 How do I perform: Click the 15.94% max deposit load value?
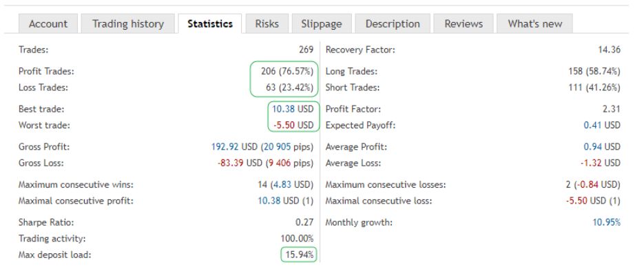[300, 255]
